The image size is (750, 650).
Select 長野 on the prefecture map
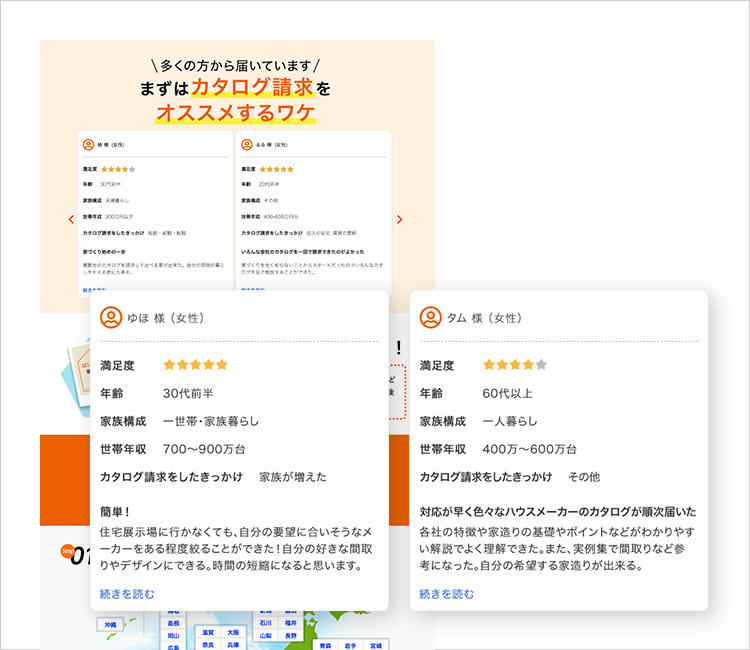pyautogui.click(x=290, y=636)
